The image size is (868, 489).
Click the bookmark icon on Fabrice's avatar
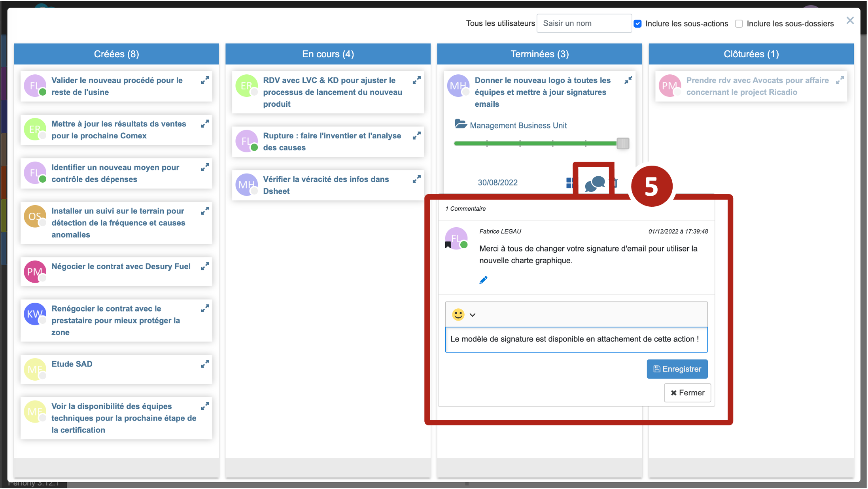448,245
